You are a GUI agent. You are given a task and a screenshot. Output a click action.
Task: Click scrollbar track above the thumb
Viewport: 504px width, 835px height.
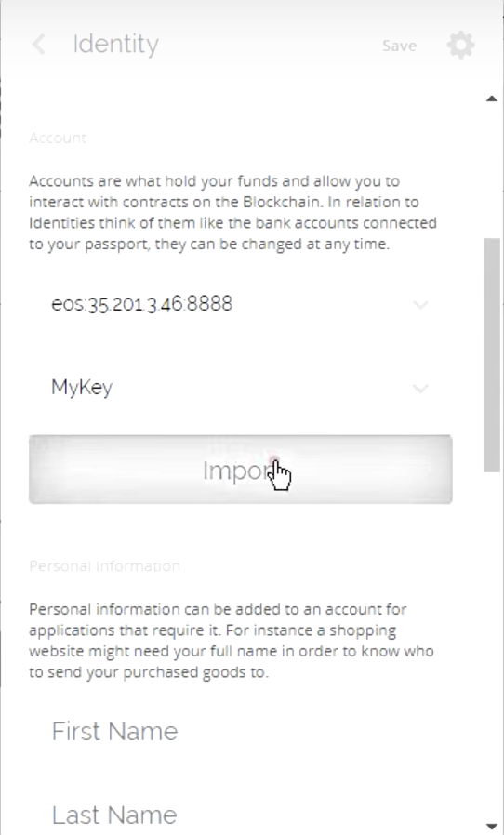point(492,171)
